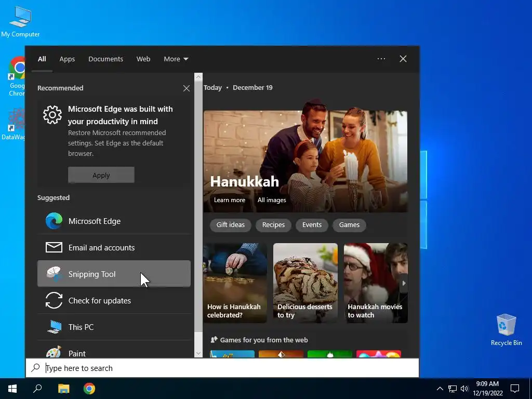Open 'Delicious desserts to try' card

coord(305,283)
